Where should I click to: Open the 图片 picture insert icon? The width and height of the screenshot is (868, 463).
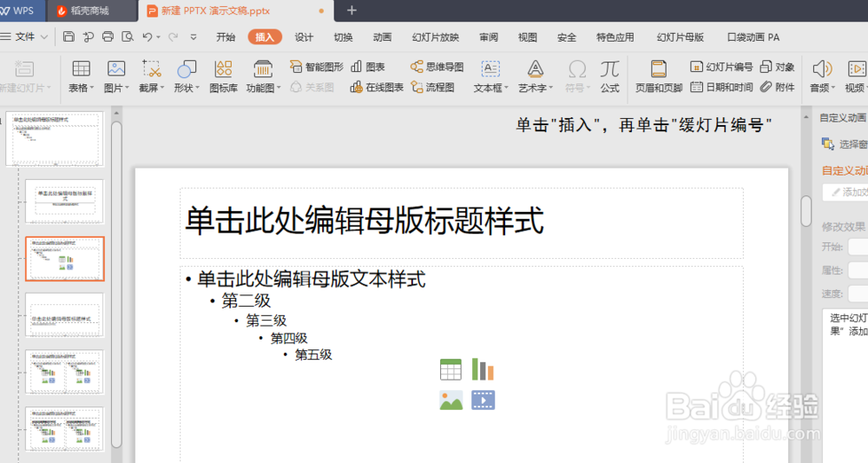click(115, 69)
